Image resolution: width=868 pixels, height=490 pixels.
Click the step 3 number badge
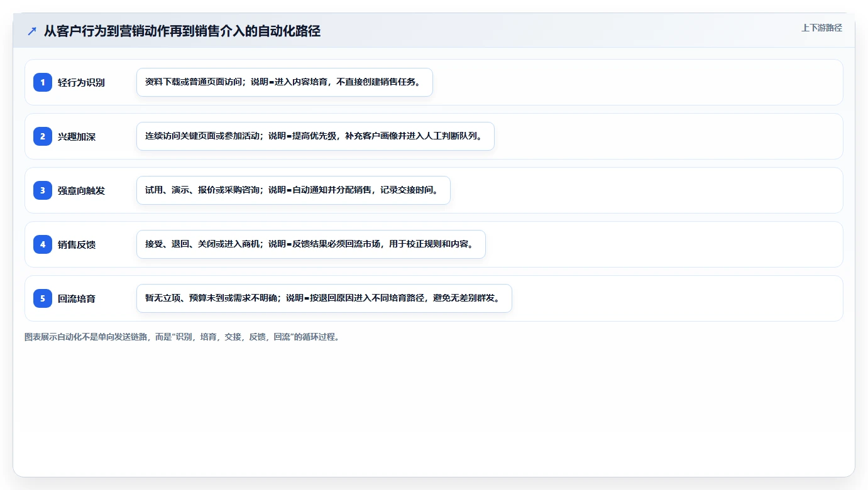pyautogui.click(x=43, y=190)
